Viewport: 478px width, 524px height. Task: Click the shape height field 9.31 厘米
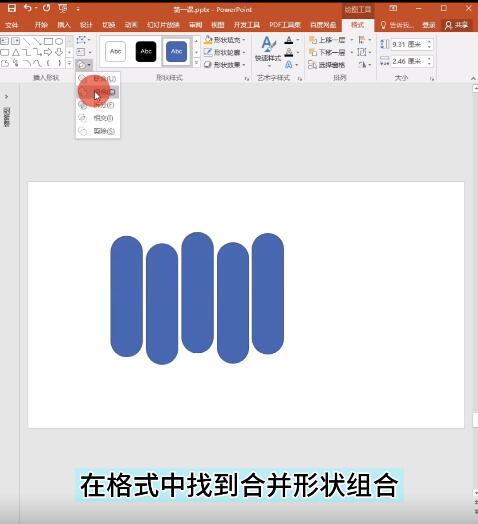tap(412, 44)
